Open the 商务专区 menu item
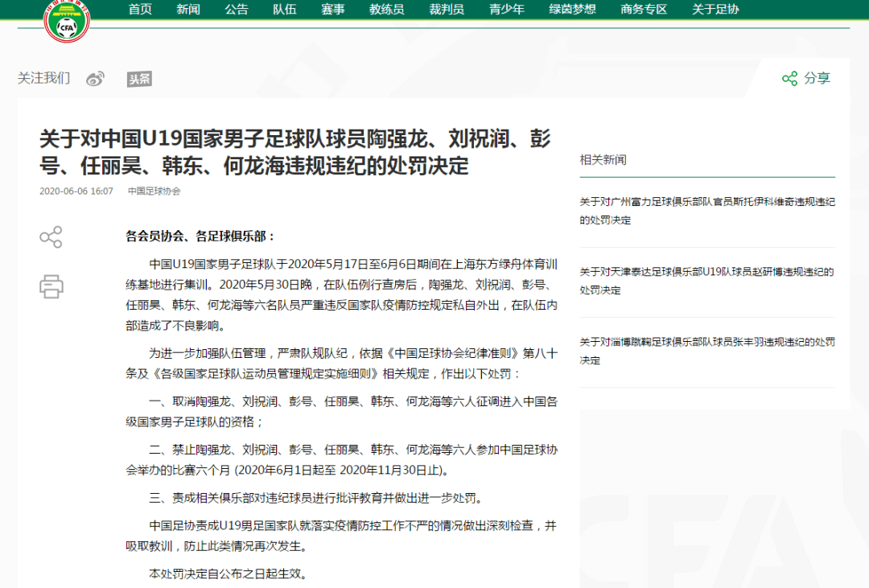869x588 pixels. click(x=644, y=9)
